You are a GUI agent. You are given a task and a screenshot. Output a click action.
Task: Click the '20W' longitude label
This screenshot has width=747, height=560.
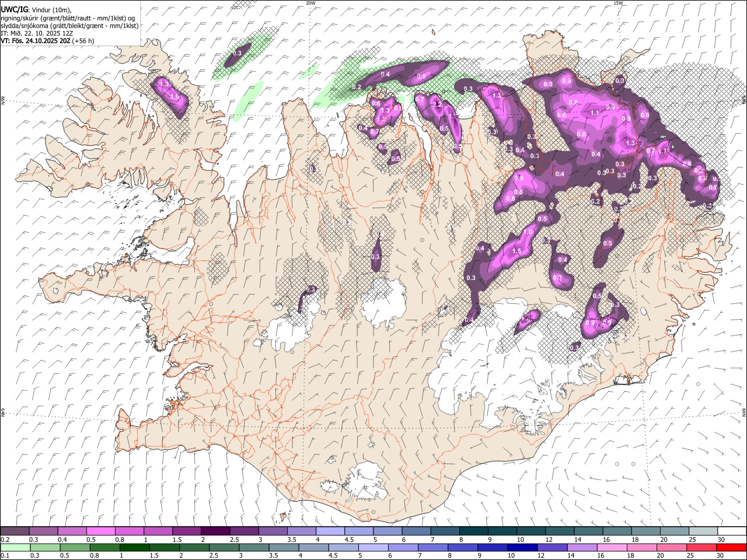click(310, 3)
